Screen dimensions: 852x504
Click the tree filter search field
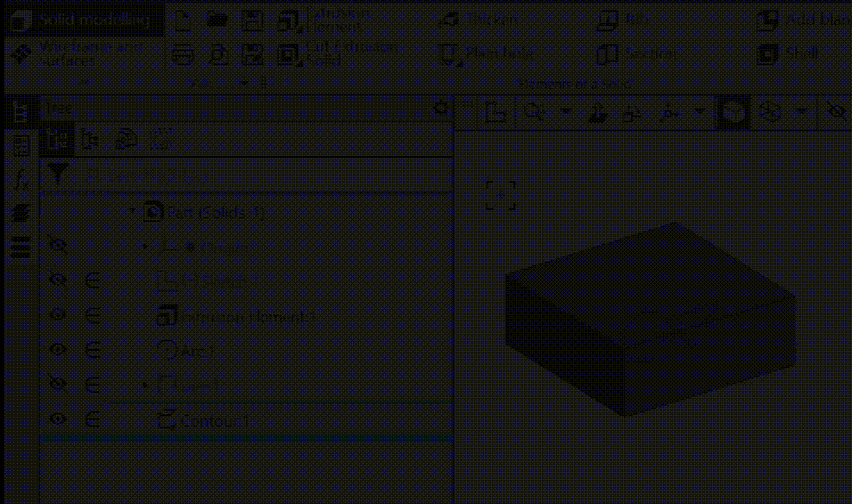[x=258, y=174]
